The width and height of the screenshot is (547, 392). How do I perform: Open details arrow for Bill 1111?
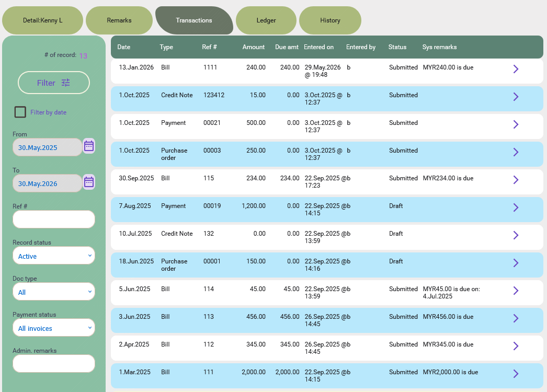[516, 69]
